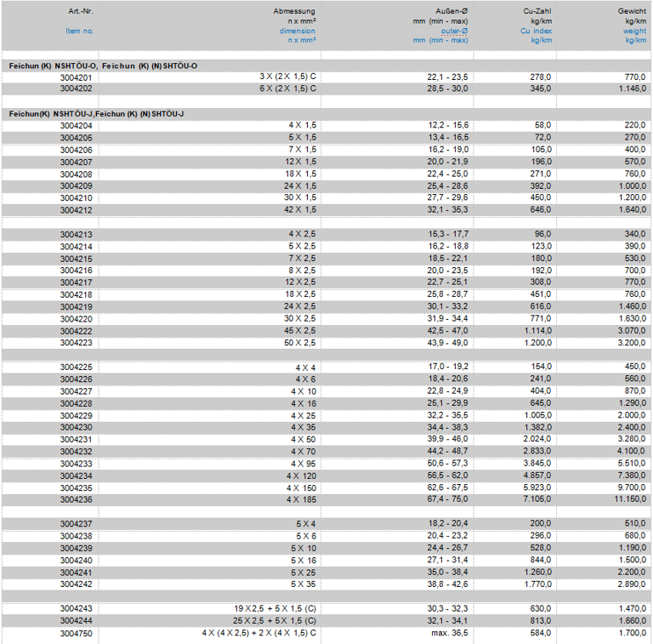The image size is (653, 644).
Task: Click weight value 4.100,0
Action: (633, 451)
